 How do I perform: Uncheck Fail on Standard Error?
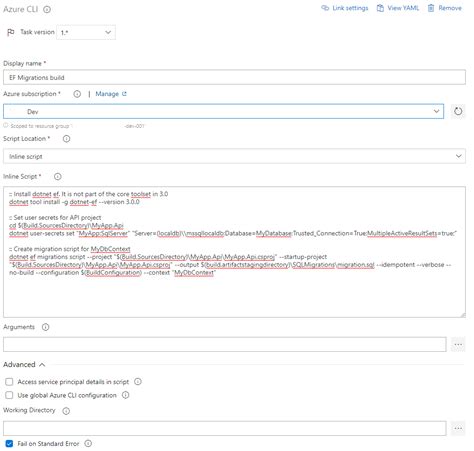[x=9, y=444]
